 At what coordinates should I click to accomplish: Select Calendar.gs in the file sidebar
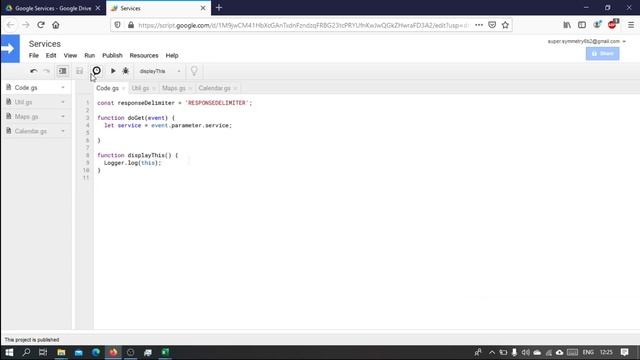(x=31, y=131)
